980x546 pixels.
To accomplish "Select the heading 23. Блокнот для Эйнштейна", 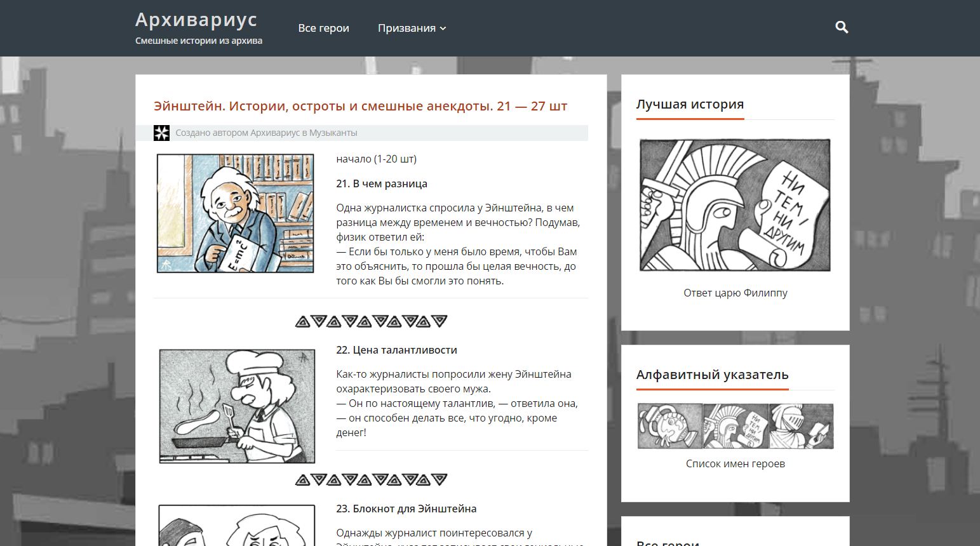I will pyautogui.click(x=406, y=509).
